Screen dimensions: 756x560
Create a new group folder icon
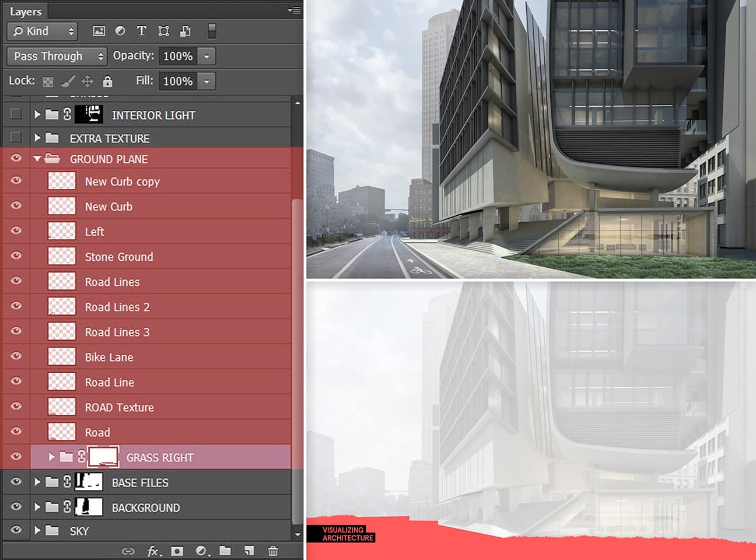(225, 551)
